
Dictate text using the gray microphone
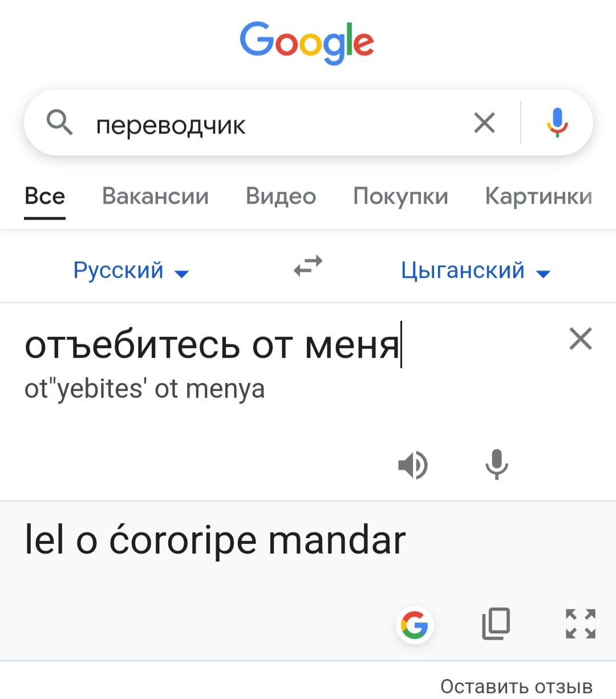497,464
